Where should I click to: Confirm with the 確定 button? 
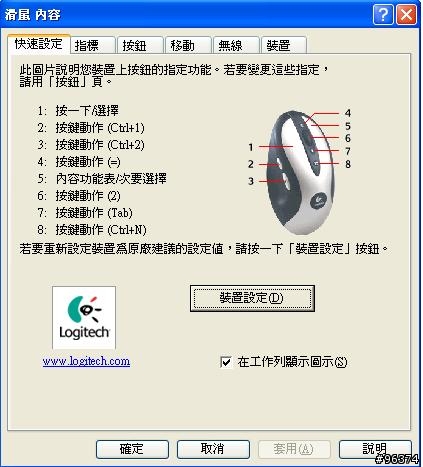[x=132, y=449]
